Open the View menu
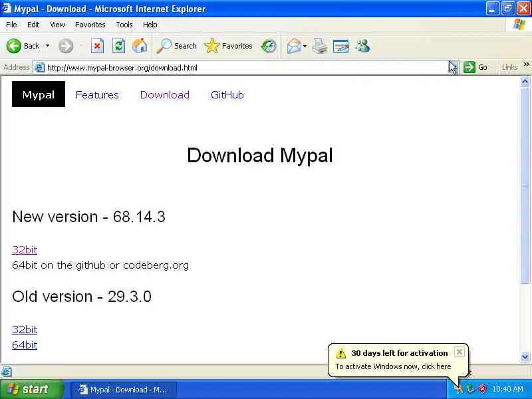The image size is (532, 399). pos(57,25)
